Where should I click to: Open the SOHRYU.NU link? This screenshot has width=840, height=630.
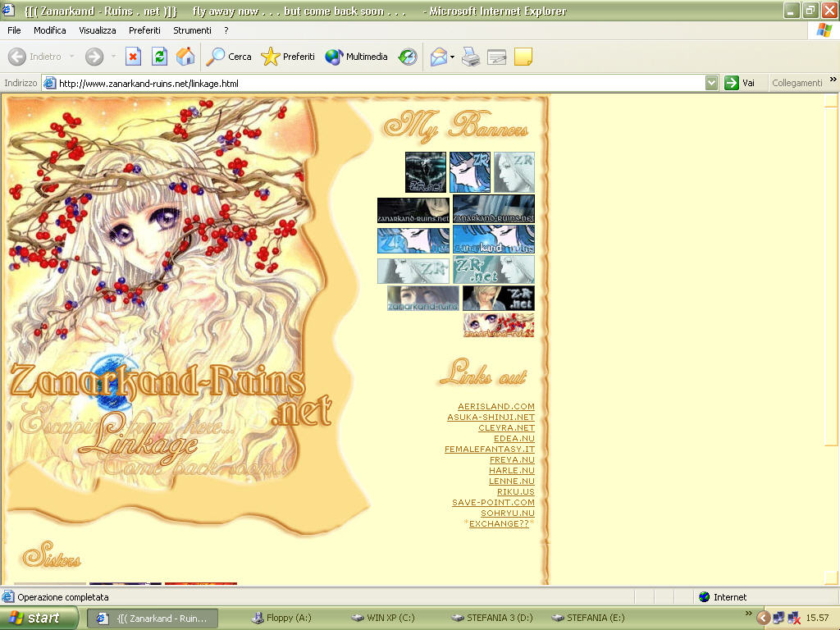[507, 514]
